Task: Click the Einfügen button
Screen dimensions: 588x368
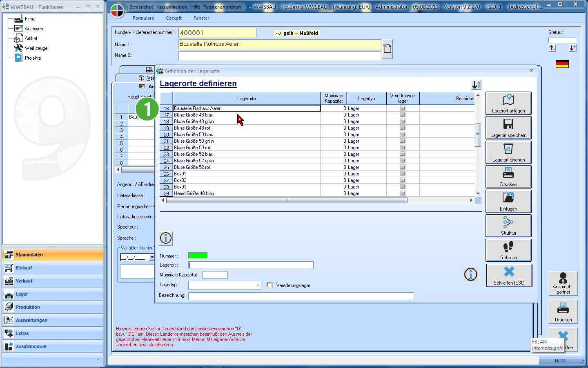Action: [x=508, y=201]
